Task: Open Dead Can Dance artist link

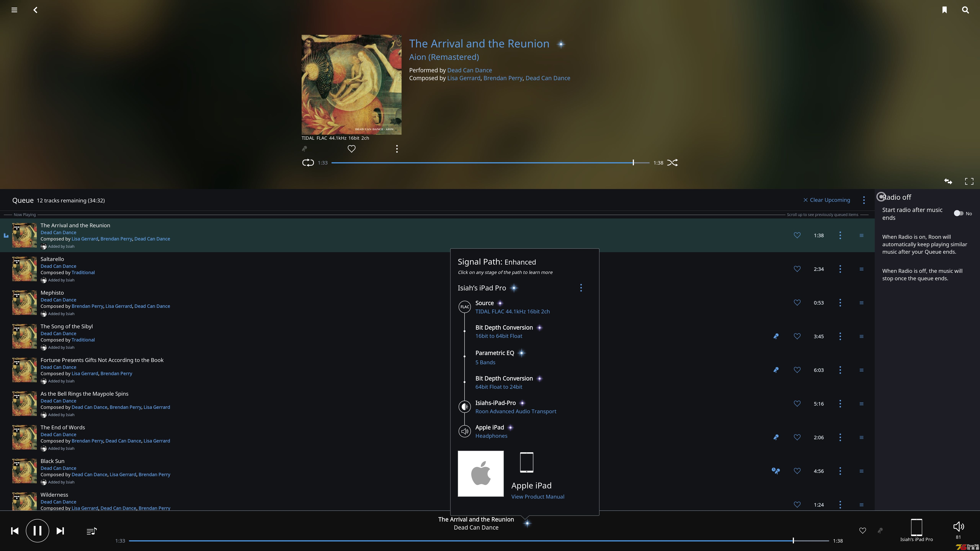Action: (469, 70)
